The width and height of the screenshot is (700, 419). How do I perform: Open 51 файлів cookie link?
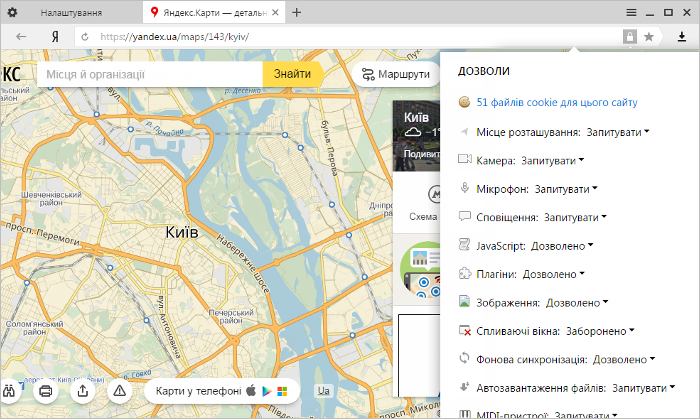coord(557,103)
